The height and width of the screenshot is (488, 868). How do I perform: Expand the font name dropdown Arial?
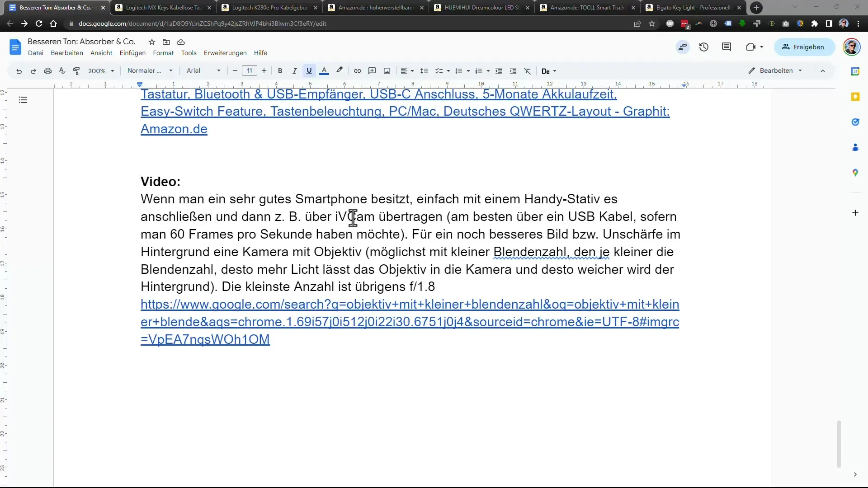click(x=217, y=71)
